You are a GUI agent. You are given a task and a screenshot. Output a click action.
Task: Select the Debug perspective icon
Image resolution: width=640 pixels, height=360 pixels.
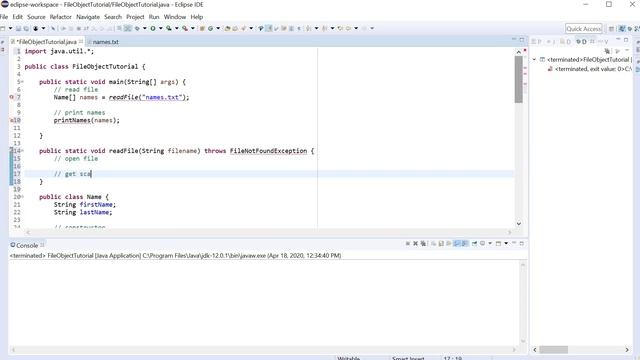click(x=630, y=29)
